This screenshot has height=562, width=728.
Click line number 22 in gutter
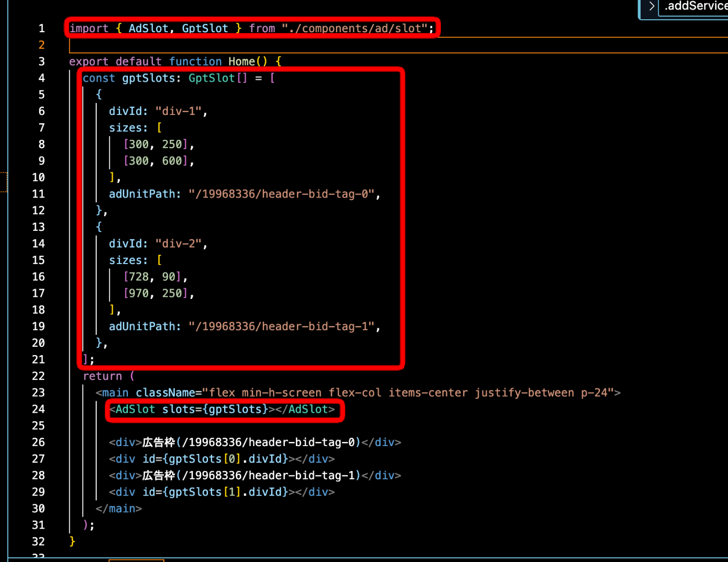pyautogui.click(x=38, y=376)
